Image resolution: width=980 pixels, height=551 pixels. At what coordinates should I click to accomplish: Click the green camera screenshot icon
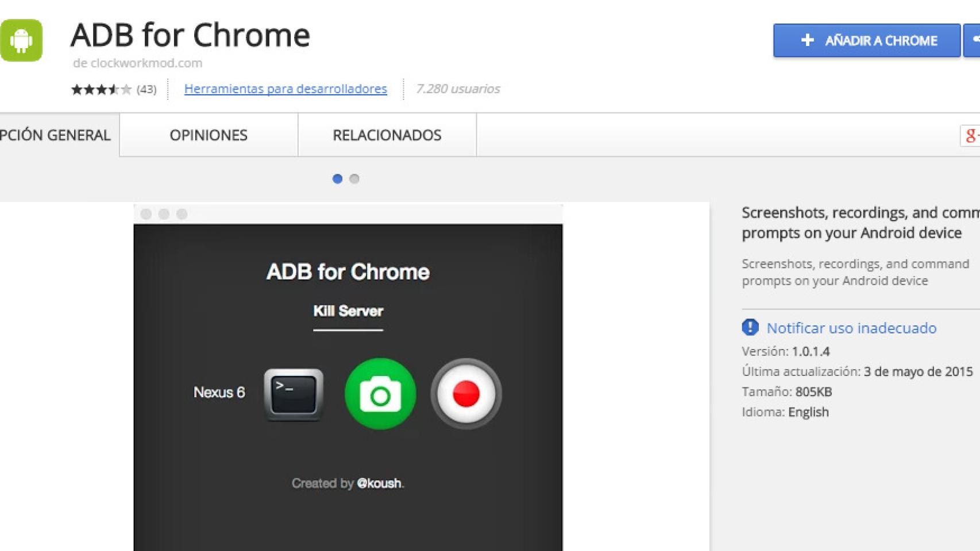(380, 394)
